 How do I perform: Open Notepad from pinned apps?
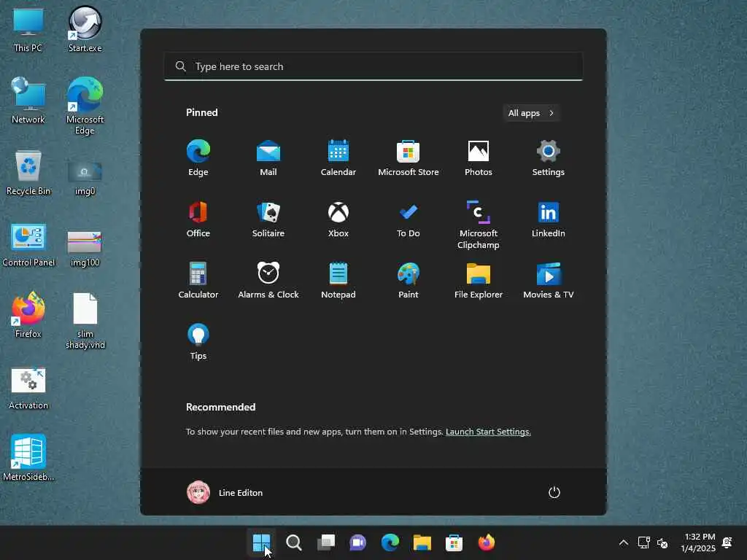[338, 281]
